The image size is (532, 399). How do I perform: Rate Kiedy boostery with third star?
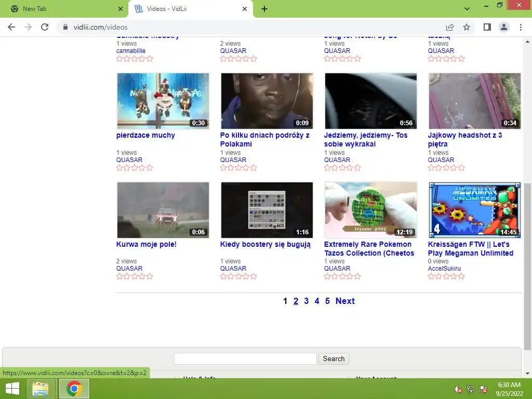pos(238,276)
